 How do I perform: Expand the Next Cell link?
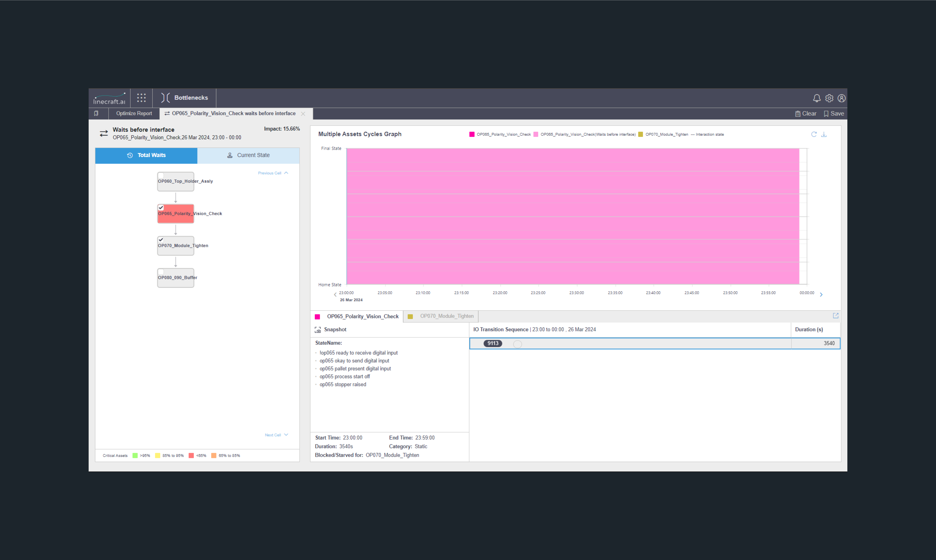(276, 435)
